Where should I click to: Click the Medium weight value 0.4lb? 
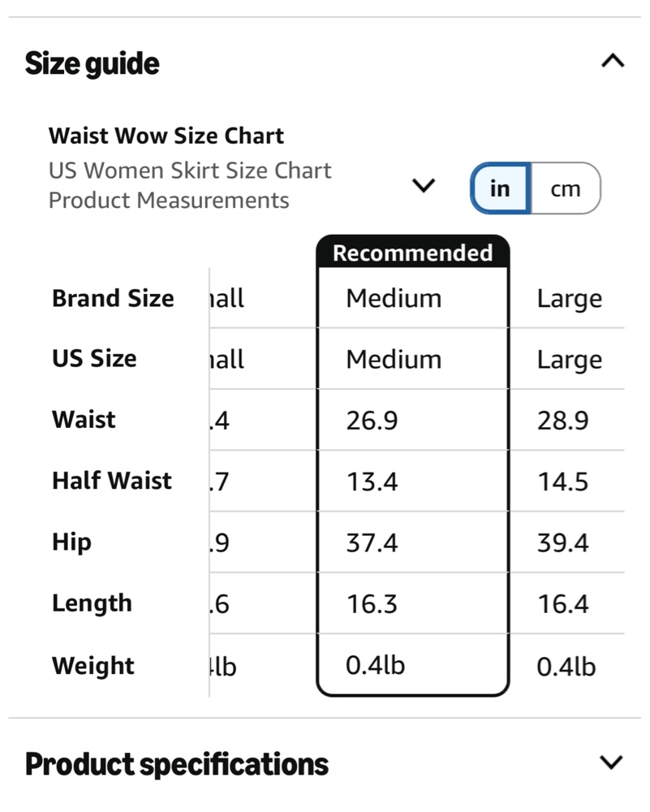(375, 665)
